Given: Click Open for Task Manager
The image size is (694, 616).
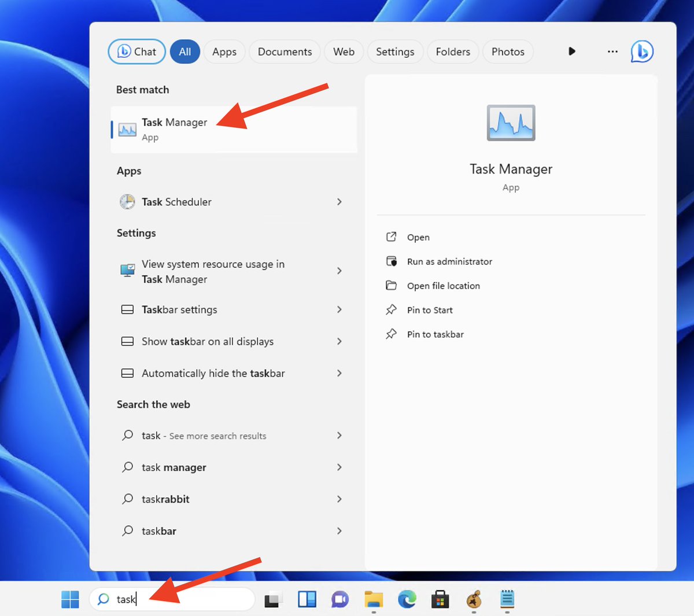Looking at the screenshot, I should click(418, 237).
